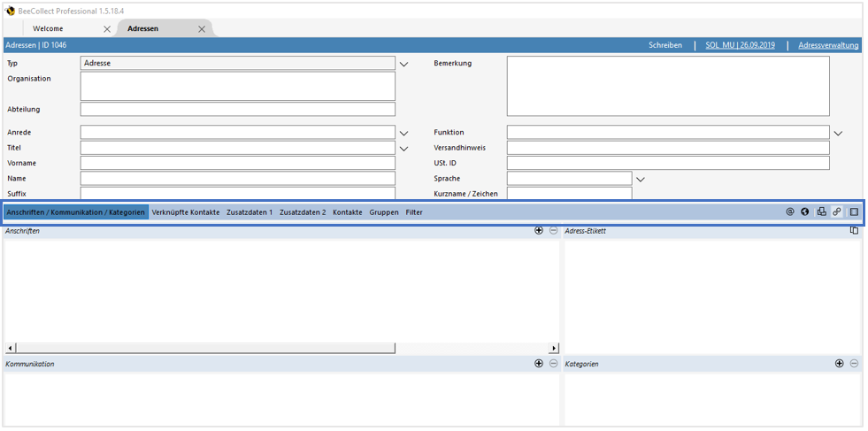Remove an entry with the Anschriften minus icon
868x431 pixels.
click(x=554, y=230)
